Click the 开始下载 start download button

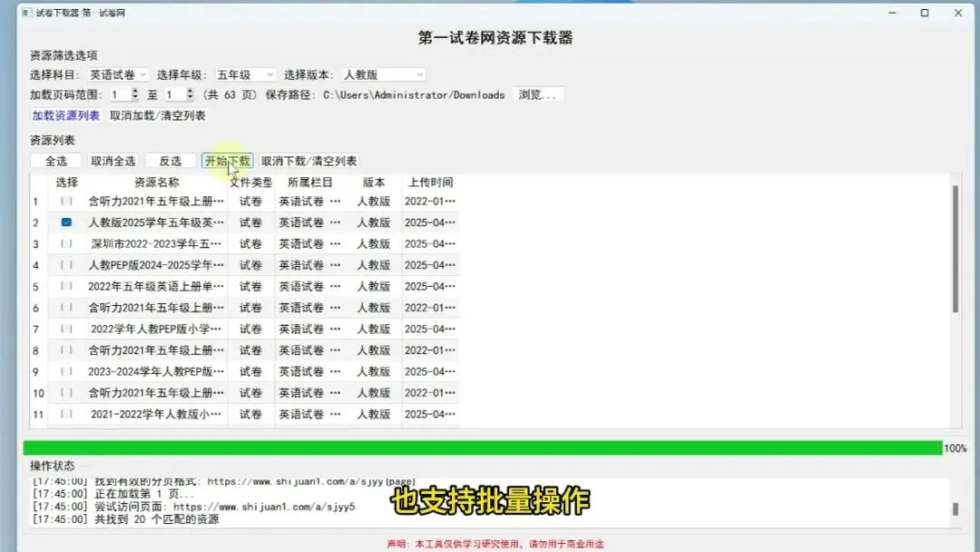pos(227,162)
